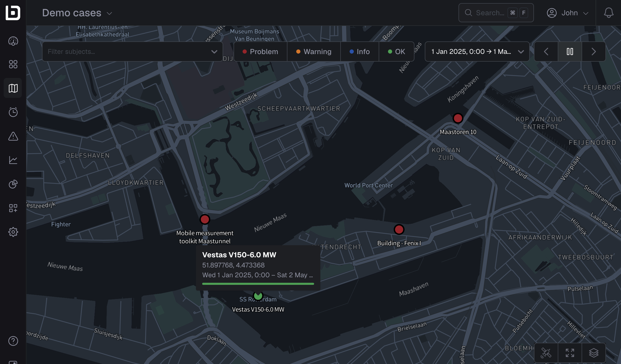Click the SCHEEPVAARTKWARTIER district label
The height and width of the screenshot is (364, 621).
click(299, 108)
